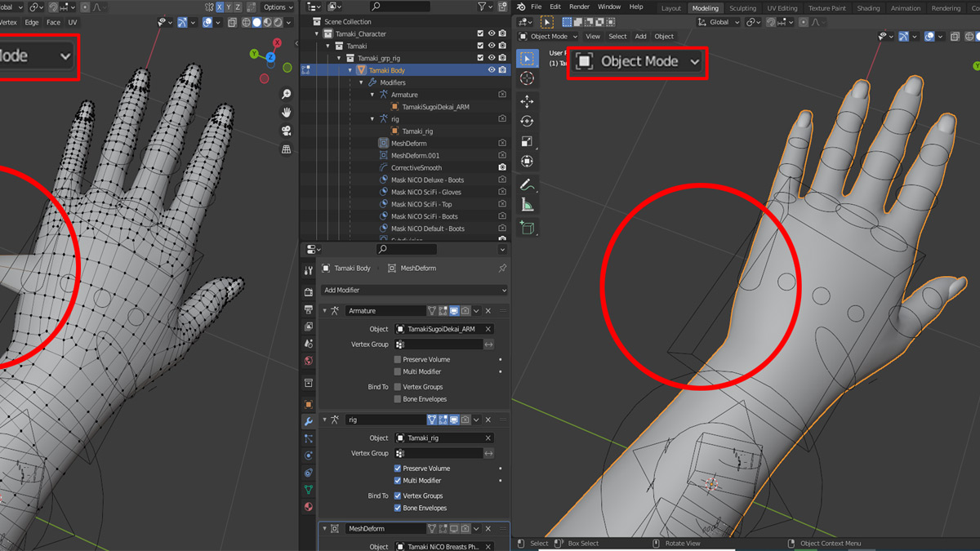Screen dimensions: 980x551
Task: Collapse the Armature modifier panel
Action: coord(325,311)
